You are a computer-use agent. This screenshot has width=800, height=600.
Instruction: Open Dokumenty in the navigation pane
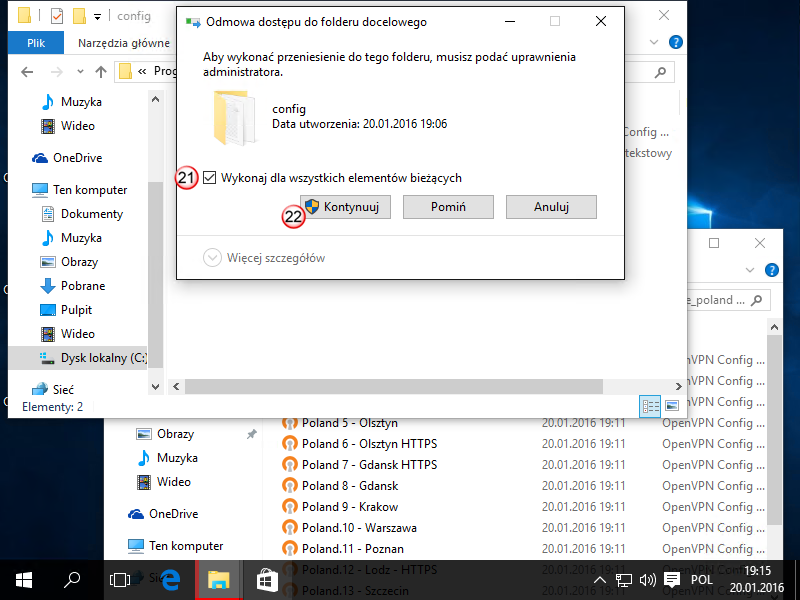click(x=82, y=214)
